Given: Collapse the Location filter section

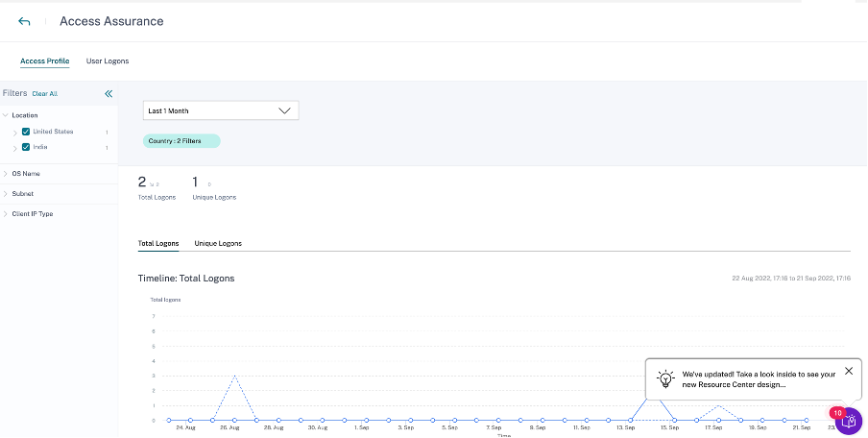Looking at the screenshot, I should (6, 115).
